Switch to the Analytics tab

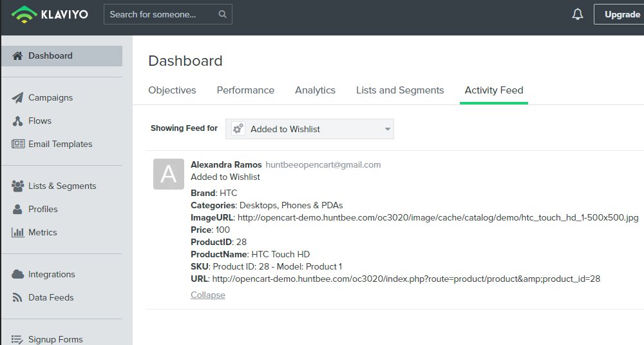pyautogui.click(x=315, y=90)
